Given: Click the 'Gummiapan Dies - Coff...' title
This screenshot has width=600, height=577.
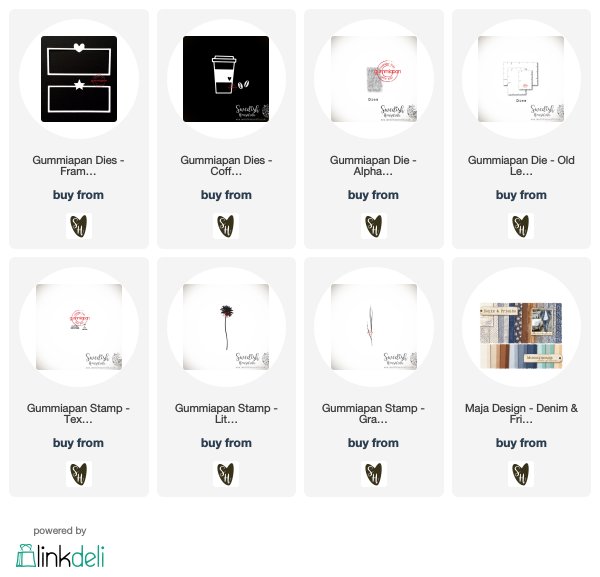Looking at the screenshot, I should pos(226,165).
